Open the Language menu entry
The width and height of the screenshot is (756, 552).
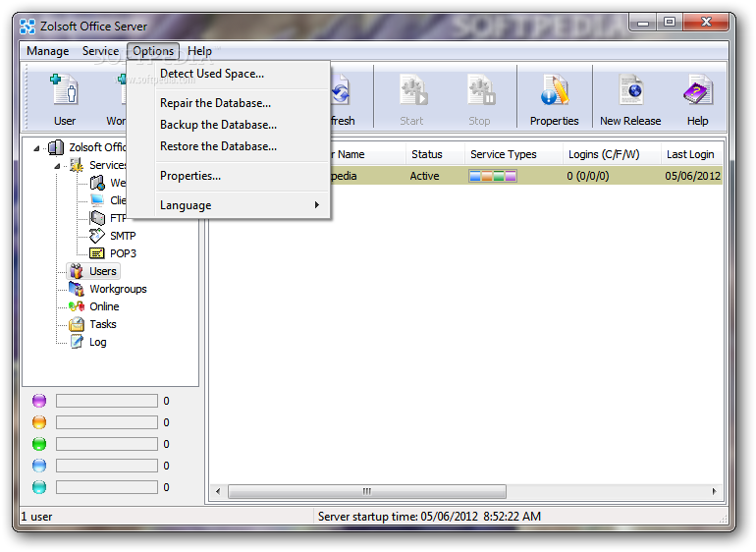pos(186,205)
